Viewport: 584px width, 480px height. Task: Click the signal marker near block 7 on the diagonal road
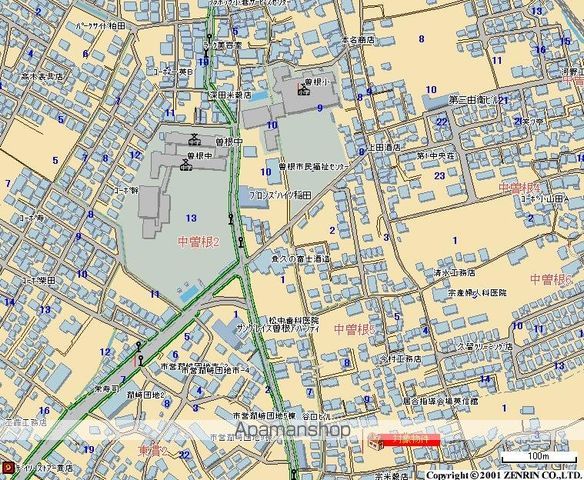141,360
